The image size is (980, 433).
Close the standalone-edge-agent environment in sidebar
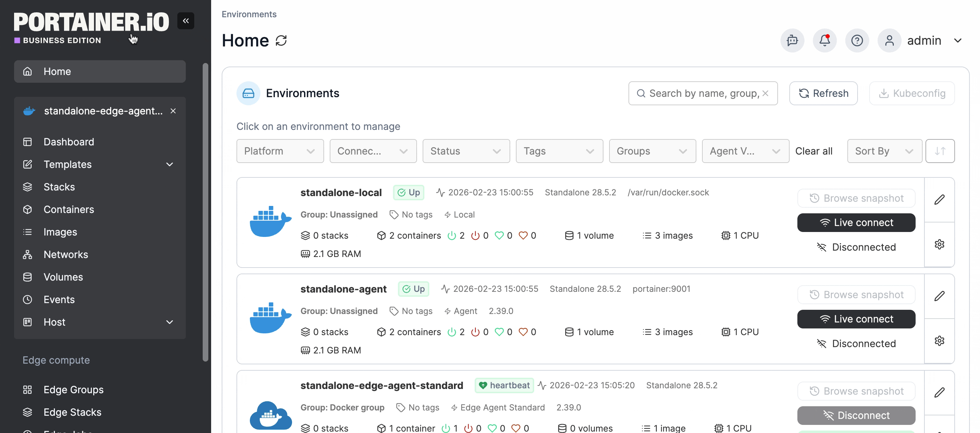pyautogui.click(x=173, y=111)
